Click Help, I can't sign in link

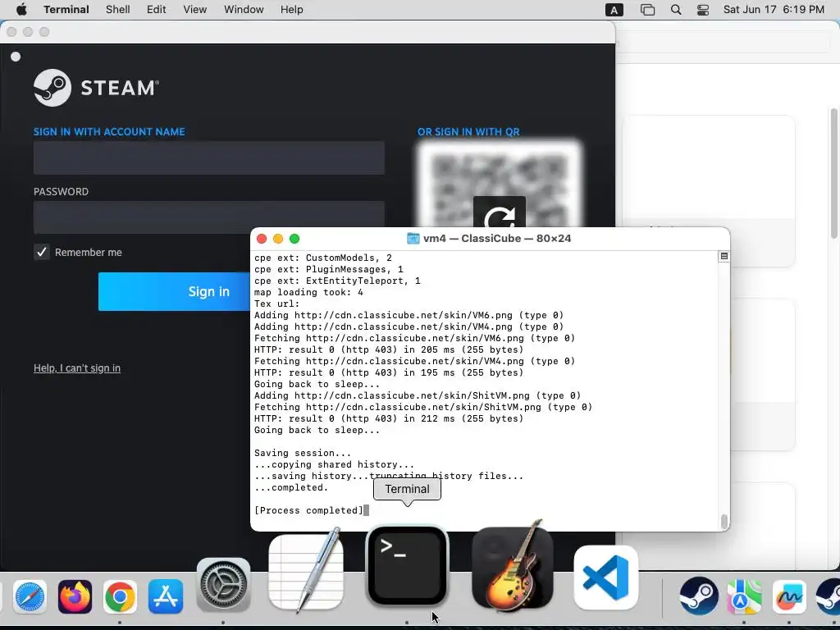pos(77,368)
